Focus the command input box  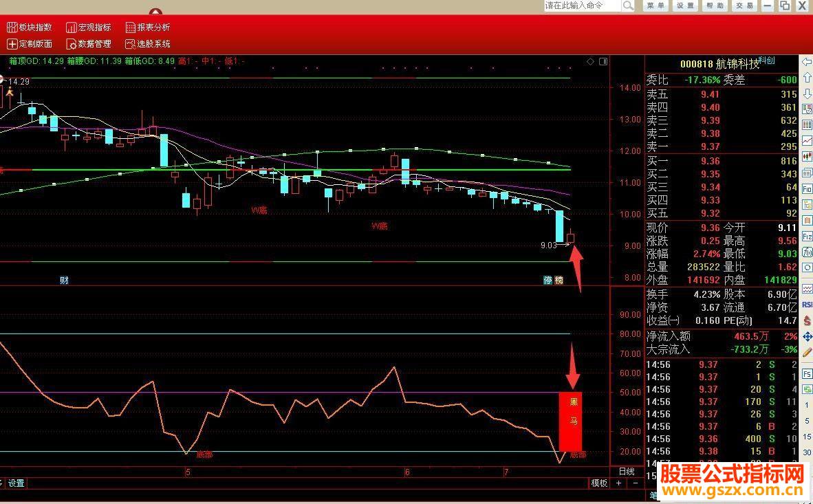pyautogui.click(x=583, y=6)
